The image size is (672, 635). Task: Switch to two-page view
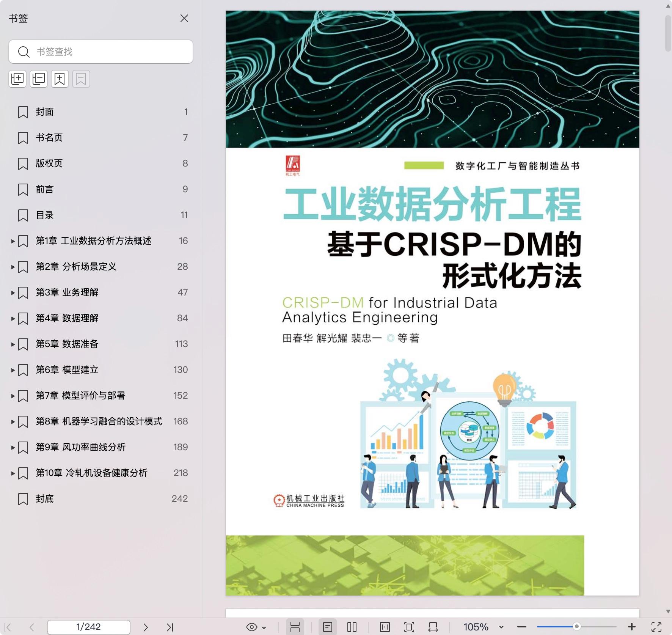352,627
